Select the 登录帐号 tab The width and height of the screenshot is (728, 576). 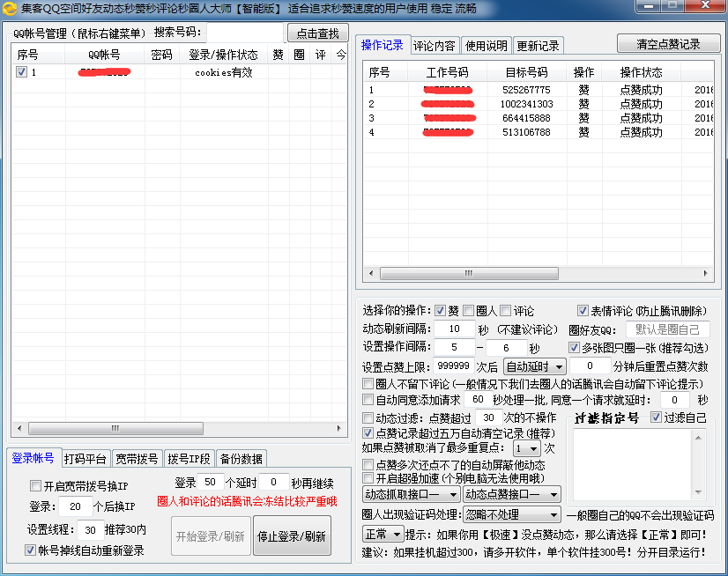point(33,458)
